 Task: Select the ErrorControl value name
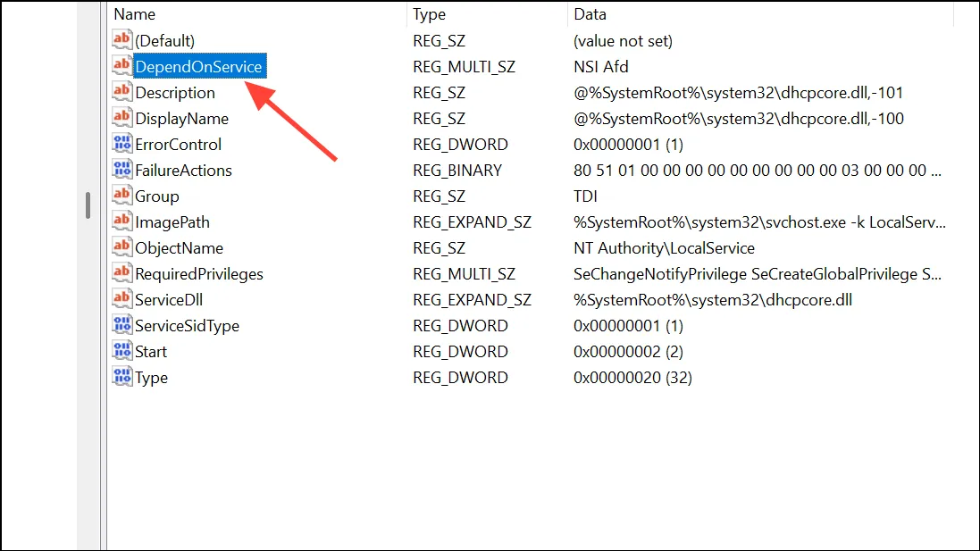click(x=178, y=145)
